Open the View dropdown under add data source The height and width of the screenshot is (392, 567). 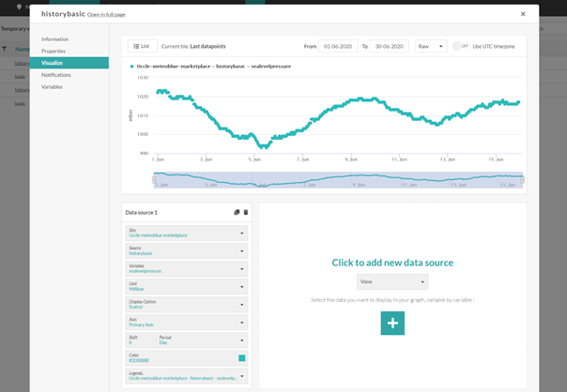392,281
